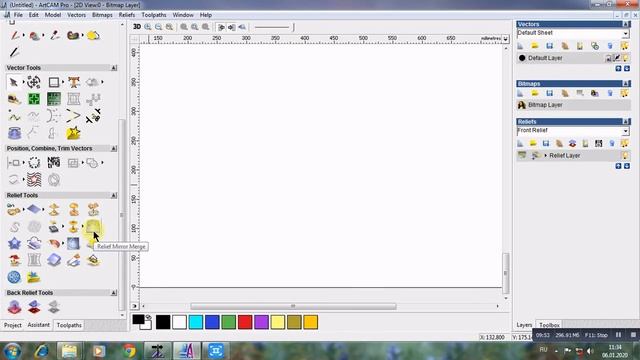Open the Reliefs menu
The height and width of the screenshot is (360, 640).
[127, 15]
